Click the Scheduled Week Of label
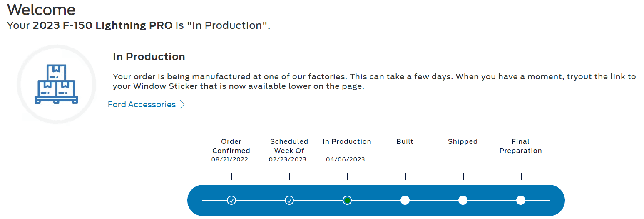Viewport: 644px width, 219px height. pos(289,146)
